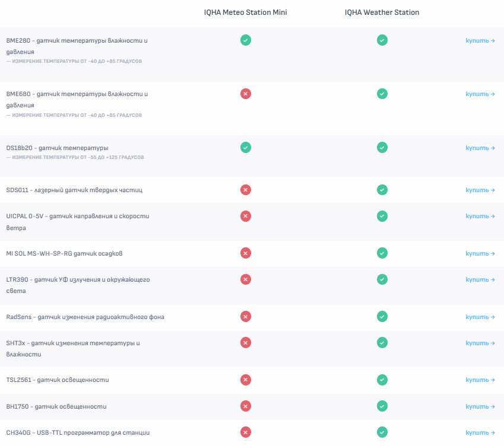The image size is (504, 446).
Task: Click the green check for BME280 under Meteo Station Mini
Action: click(246, 40)
